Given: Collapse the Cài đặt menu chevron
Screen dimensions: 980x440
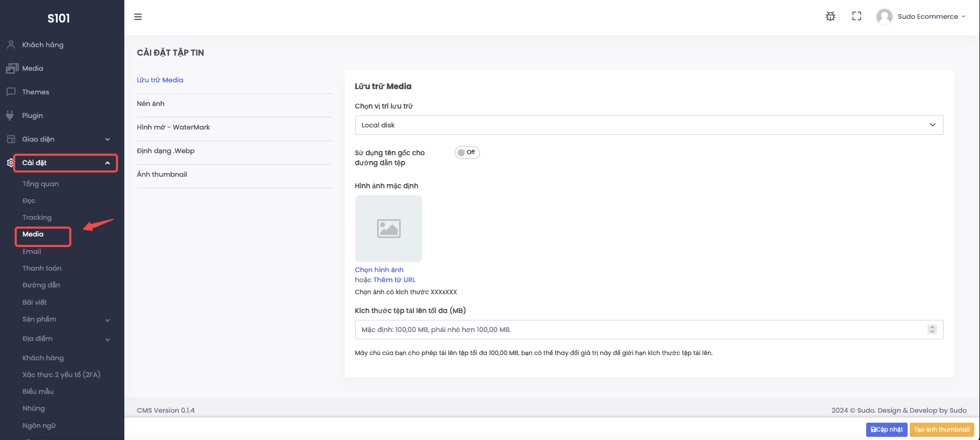Looking at the screenshot, I should pos(108,163).
